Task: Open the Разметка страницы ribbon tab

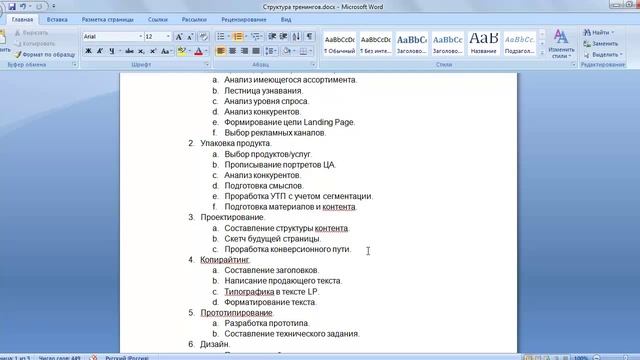Action: pyautogui.click(x=108, y=20)
